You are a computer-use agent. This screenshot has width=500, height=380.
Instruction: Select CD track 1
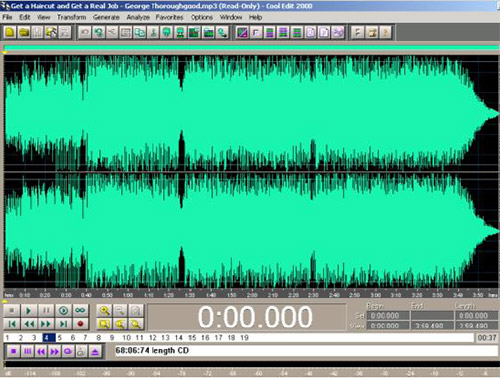pos(7,338)
